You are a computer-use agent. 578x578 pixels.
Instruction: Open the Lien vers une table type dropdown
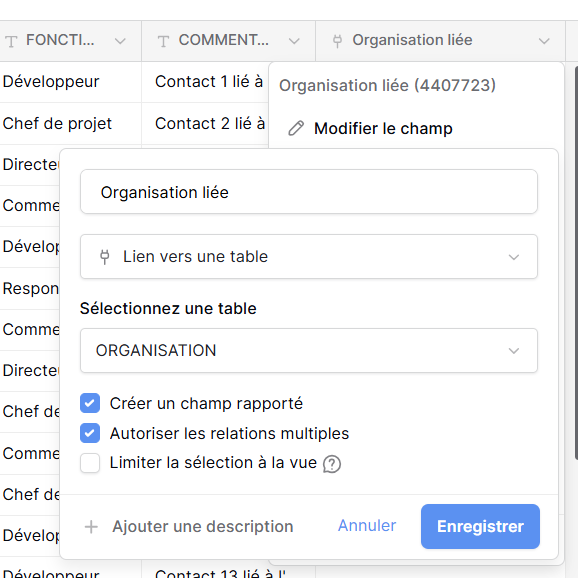[309, 257]
